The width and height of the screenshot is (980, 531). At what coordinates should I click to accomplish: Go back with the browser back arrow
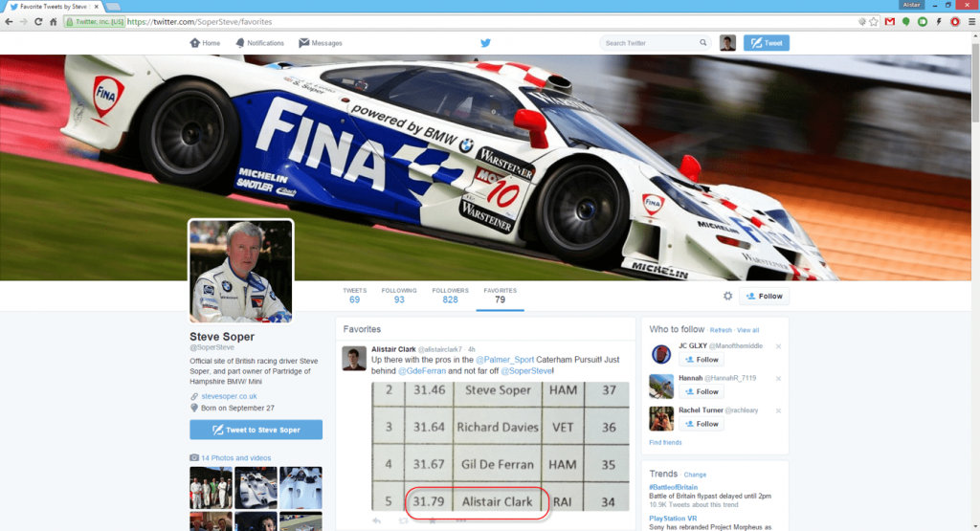[9, 21]
